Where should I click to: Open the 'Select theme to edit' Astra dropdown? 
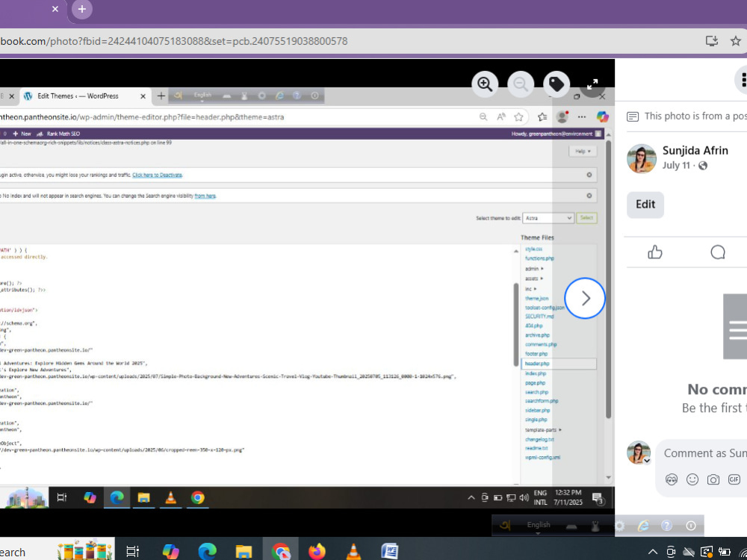pos(548,218)
